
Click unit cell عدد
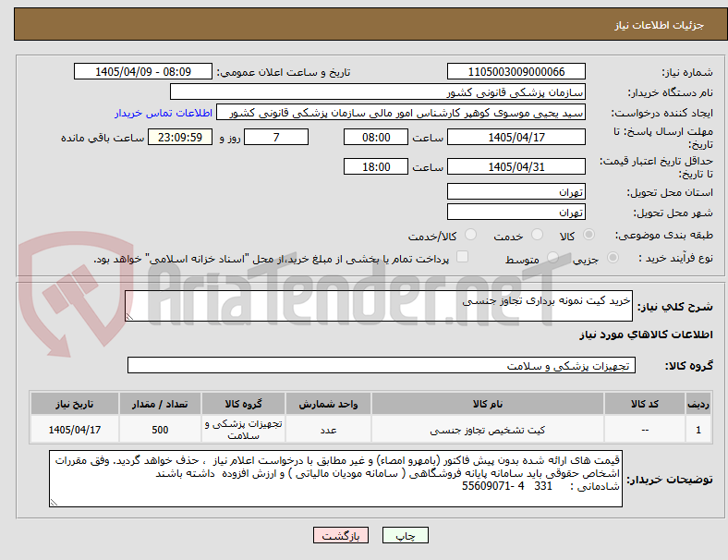click(328, 430)
